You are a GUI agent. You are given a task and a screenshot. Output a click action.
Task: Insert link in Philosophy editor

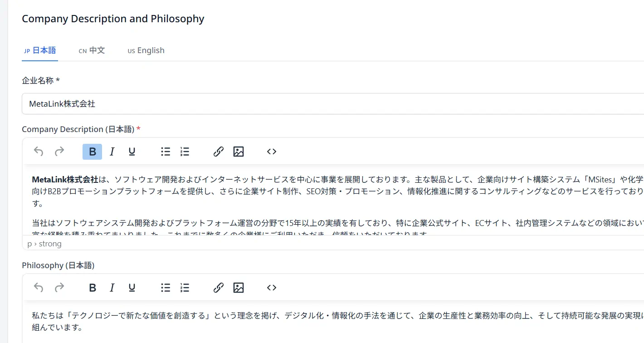[219, 288]
